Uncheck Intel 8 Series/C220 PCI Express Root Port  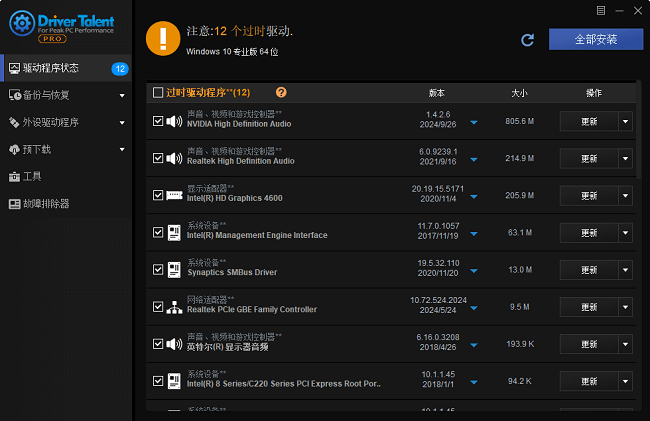coord(158,381)
